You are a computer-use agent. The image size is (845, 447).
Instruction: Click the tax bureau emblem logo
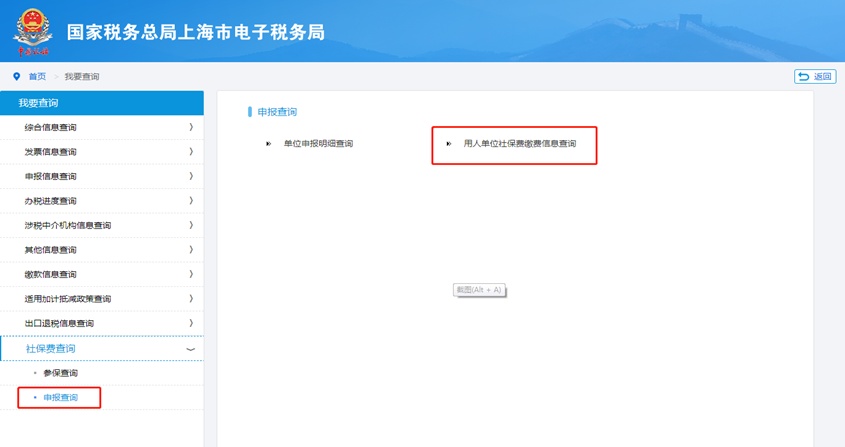33,31
